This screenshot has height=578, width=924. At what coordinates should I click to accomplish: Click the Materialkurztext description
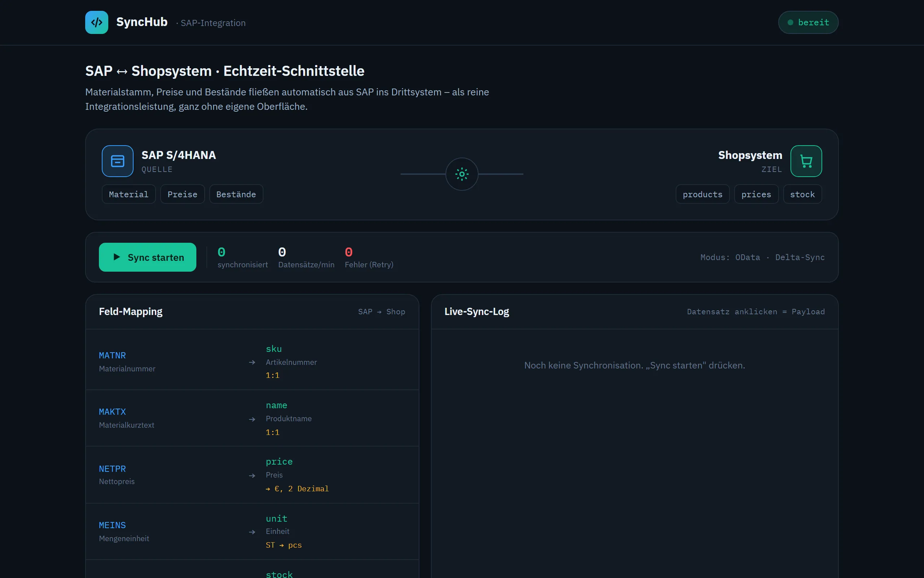coord(126,425)
